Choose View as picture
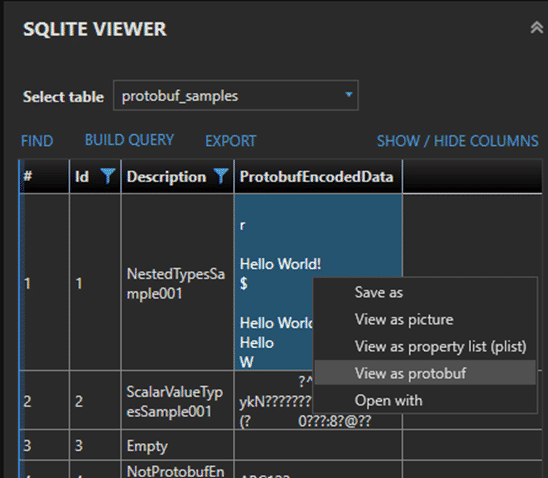548x478 pixels. [425, 319]
